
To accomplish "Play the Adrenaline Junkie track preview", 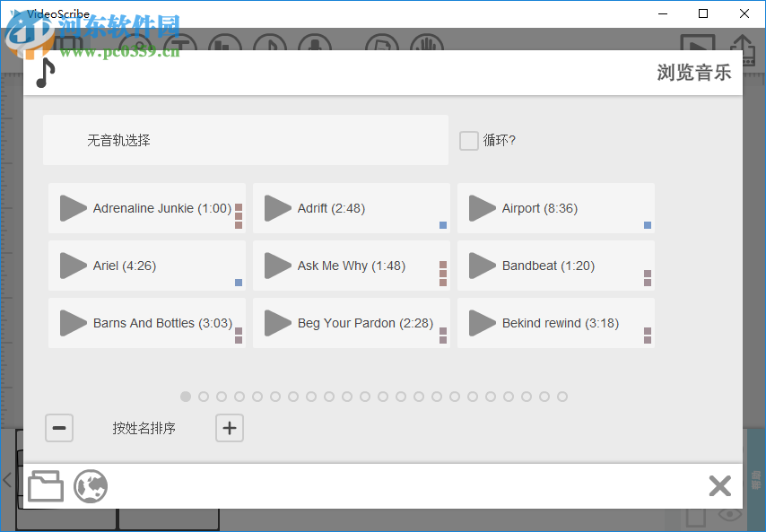I will point(73,208).
